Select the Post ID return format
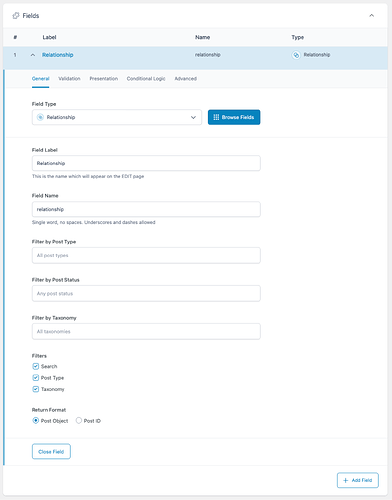 click(x=79, y=421)
